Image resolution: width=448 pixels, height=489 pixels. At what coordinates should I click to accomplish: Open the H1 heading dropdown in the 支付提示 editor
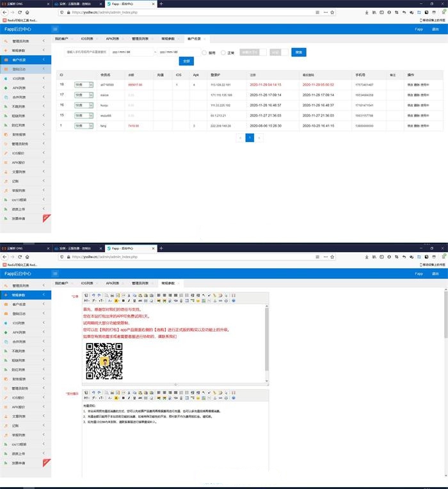coord(86,398)
